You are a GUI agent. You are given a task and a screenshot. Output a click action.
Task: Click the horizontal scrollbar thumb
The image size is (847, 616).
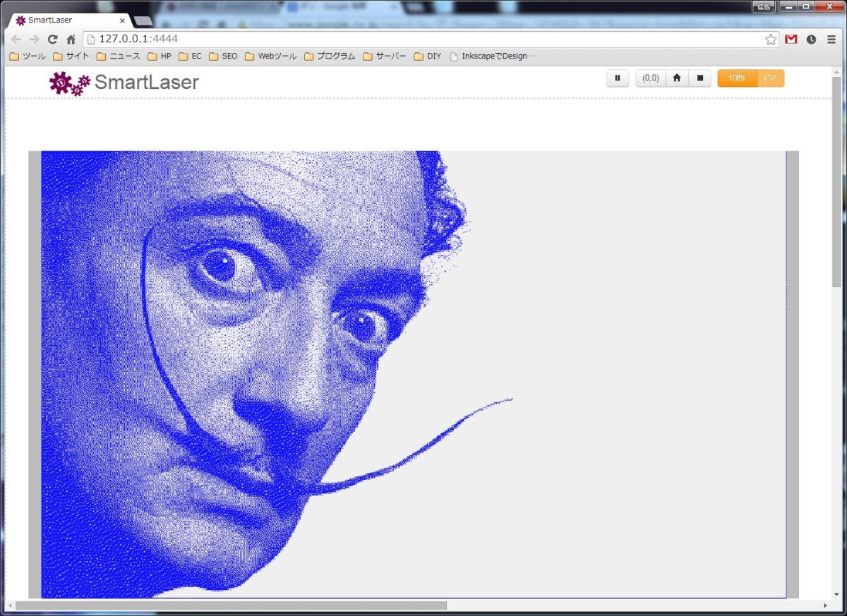point(231,605)
